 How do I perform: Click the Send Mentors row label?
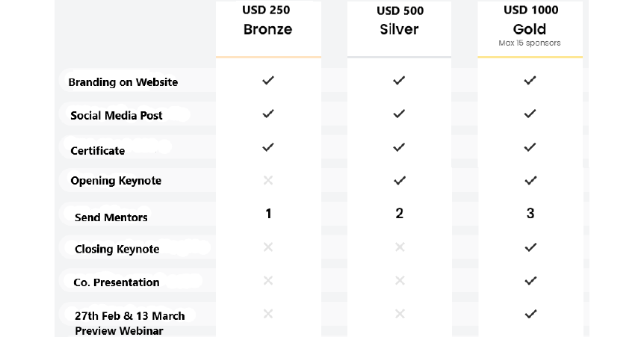point(111,217)
